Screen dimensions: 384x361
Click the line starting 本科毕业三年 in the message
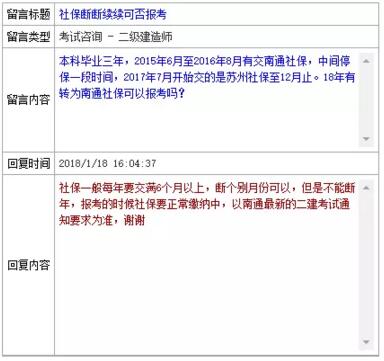pyautogui.click(x=205, y=61)
